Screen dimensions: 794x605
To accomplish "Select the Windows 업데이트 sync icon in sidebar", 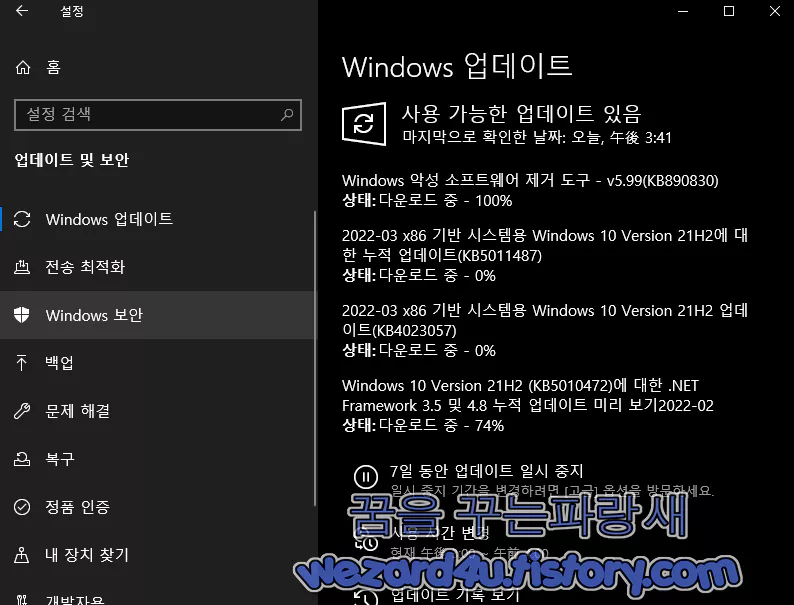I will pyautogui.click(x=22, y=219).
